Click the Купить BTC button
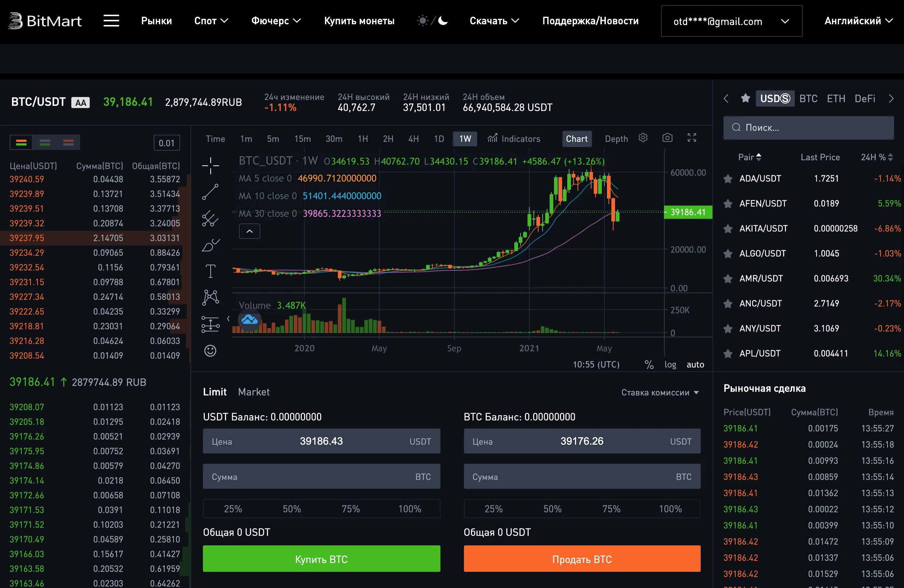Image resolution: width=904 pixels, height=588 pixels. pyautogui.click(x=321, y=559)
